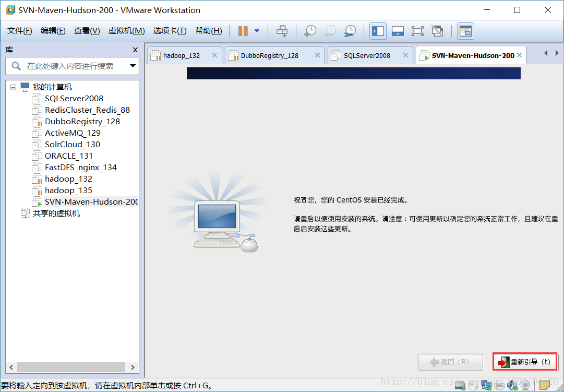Close the 库 library panel

coord(135,50)
